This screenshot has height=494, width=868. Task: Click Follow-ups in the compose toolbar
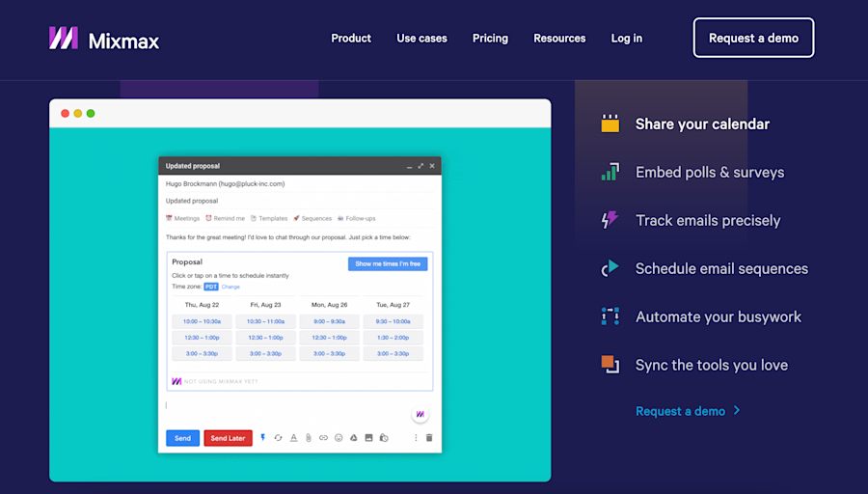(357, 218)
